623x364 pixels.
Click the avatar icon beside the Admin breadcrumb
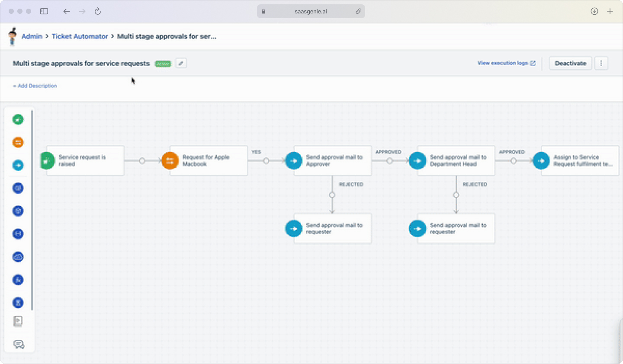point(13,36)
